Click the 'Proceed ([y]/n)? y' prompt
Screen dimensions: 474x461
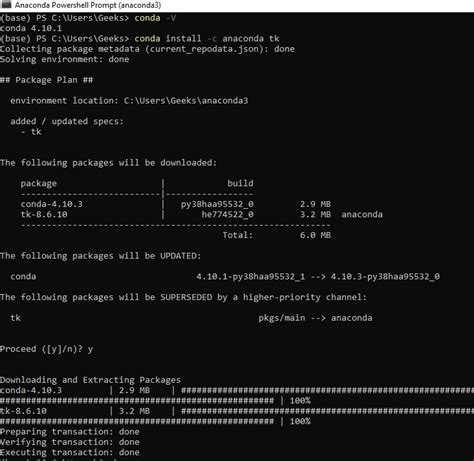pyautogui.click(x=46, y=349)
